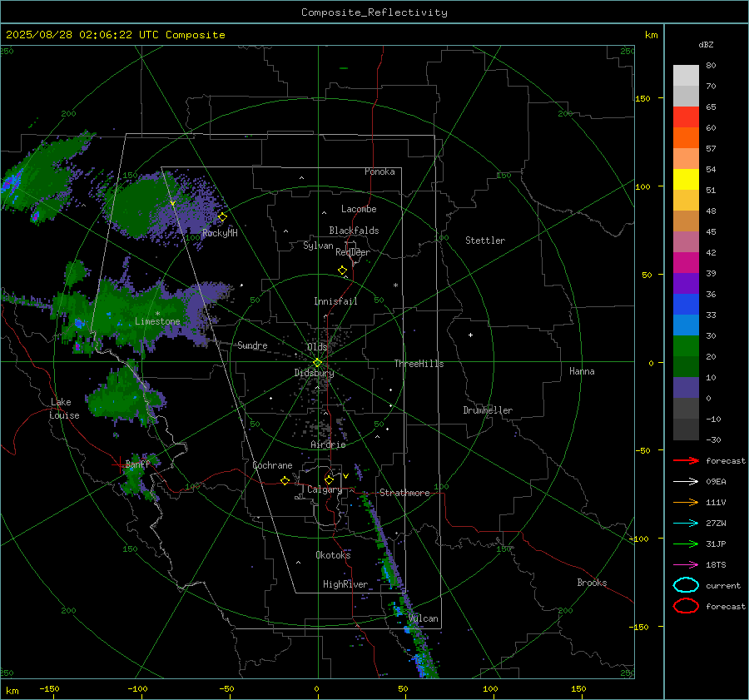Viewport: 749px width, 700px height.
Task: Click the RockyMH label
Action: click(x=220, y=233)
